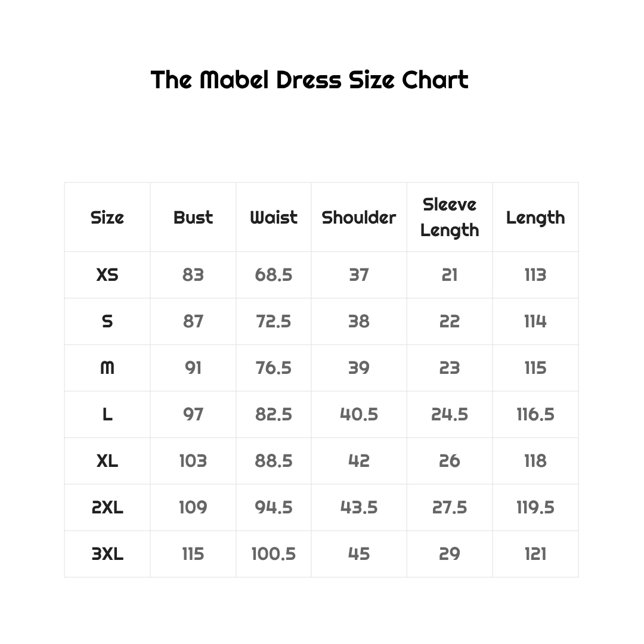Viewport: 644px width, 644px height.
Task: Click the XS size row label
Action: 107,275
